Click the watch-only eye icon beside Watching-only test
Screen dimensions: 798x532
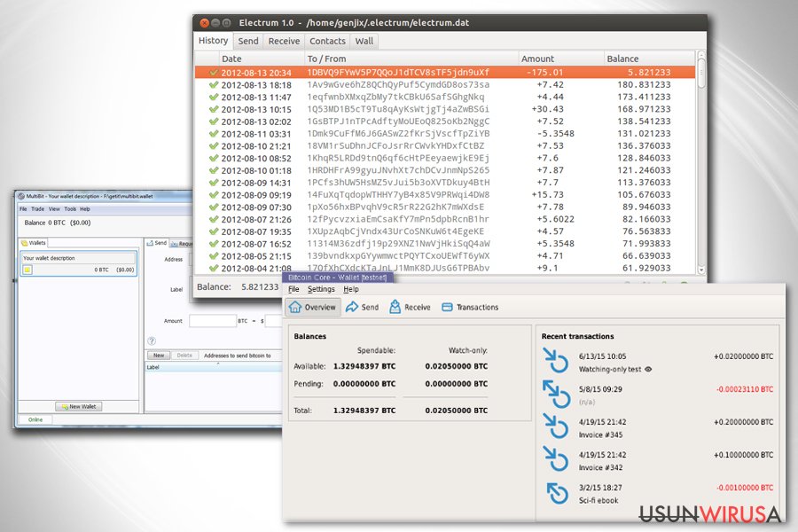(x=648, y=369)
